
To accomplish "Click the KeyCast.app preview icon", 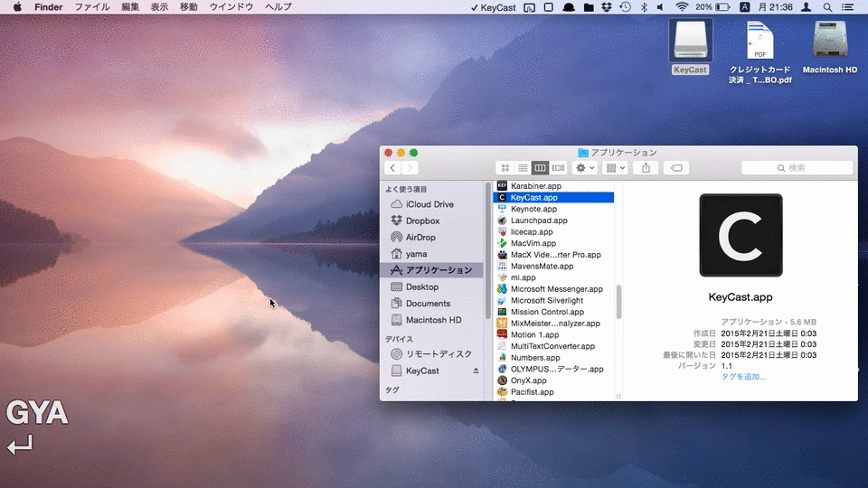I will click(x=741, y=235).
